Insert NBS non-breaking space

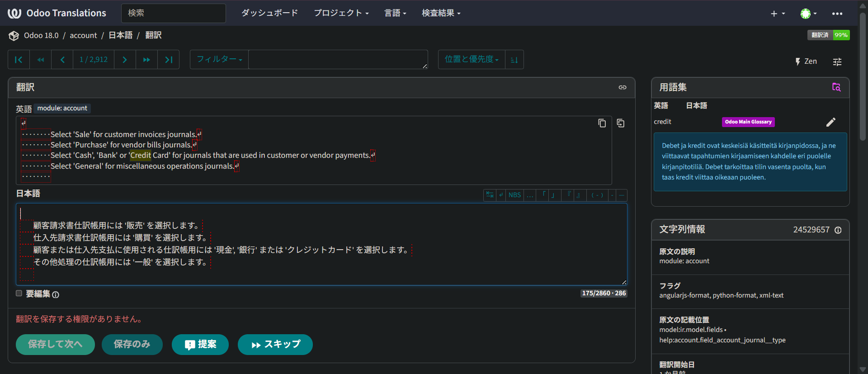click(x=514, y=195)
